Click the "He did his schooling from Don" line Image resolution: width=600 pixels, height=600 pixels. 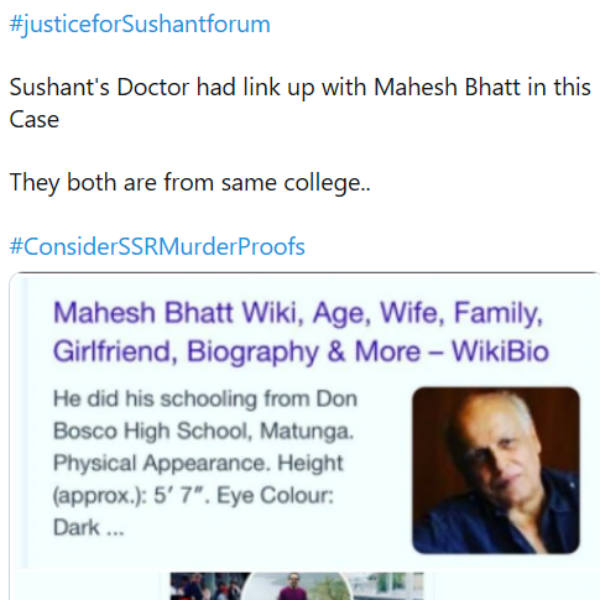coord(204,400)
